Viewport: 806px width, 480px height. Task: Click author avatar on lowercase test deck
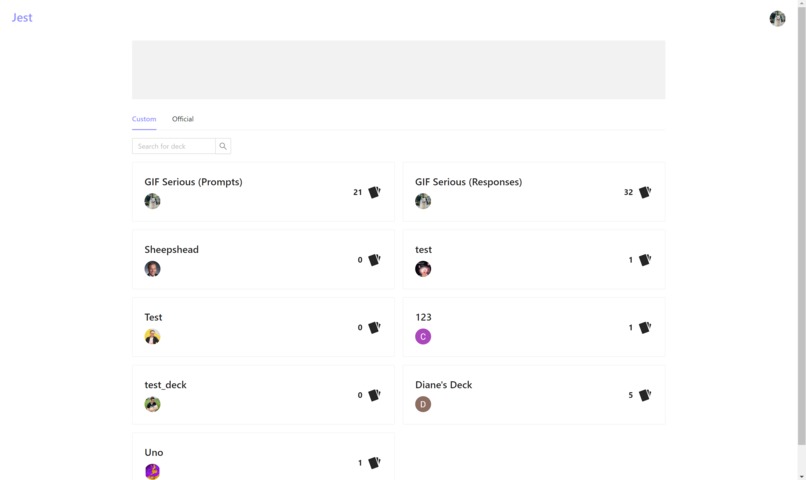[423, 269]
